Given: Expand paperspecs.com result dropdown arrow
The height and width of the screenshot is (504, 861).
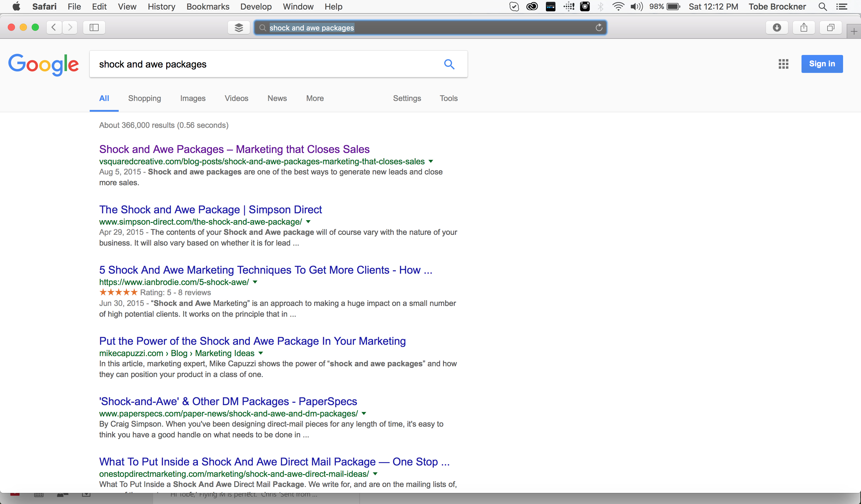Looking at the screenshot, I should point(364,413).
